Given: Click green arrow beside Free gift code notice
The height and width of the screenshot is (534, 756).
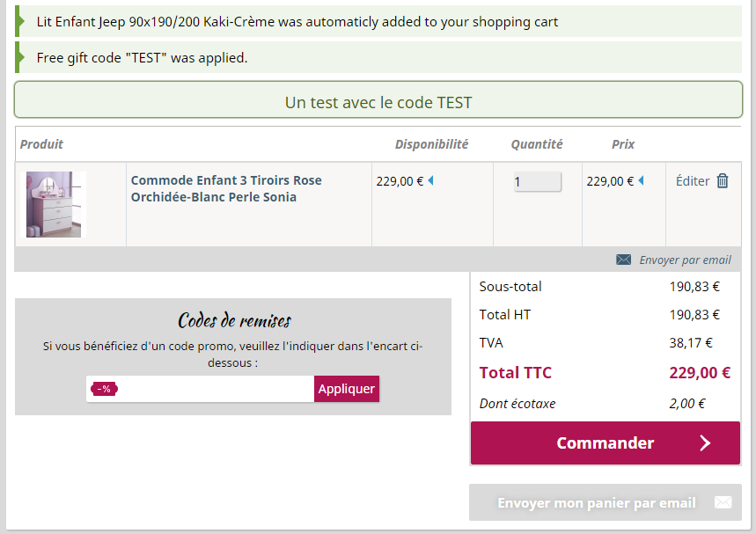Looking at the screenshot, I should 19,57.
